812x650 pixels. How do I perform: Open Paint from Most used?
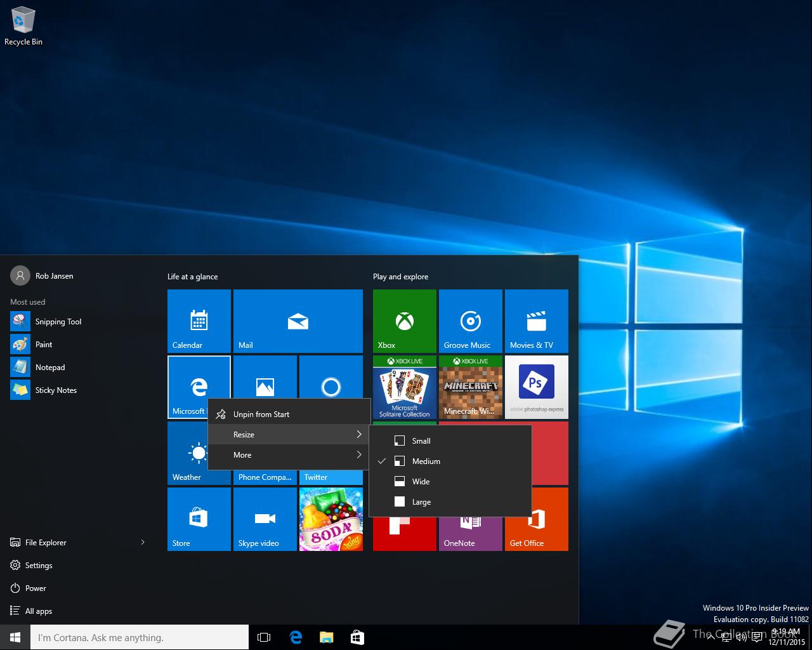(x=79, y=345)
